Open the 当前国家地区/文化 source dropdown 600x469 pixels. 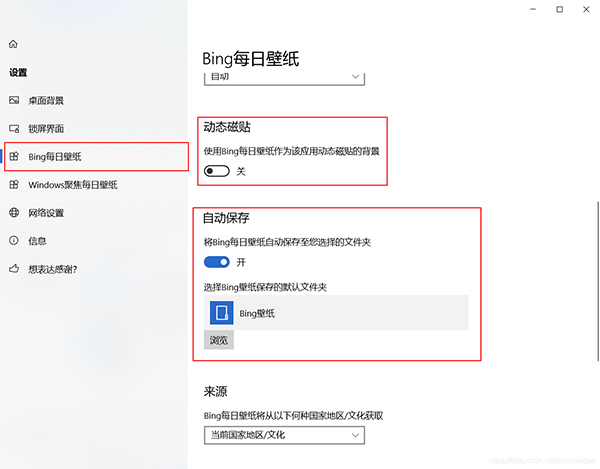pos(284,435)
